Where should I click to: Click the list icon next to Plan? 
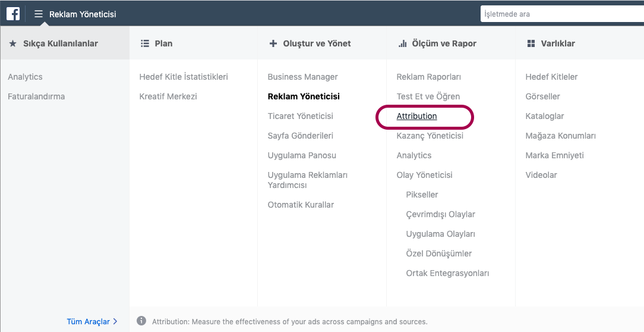coord(144,43)
